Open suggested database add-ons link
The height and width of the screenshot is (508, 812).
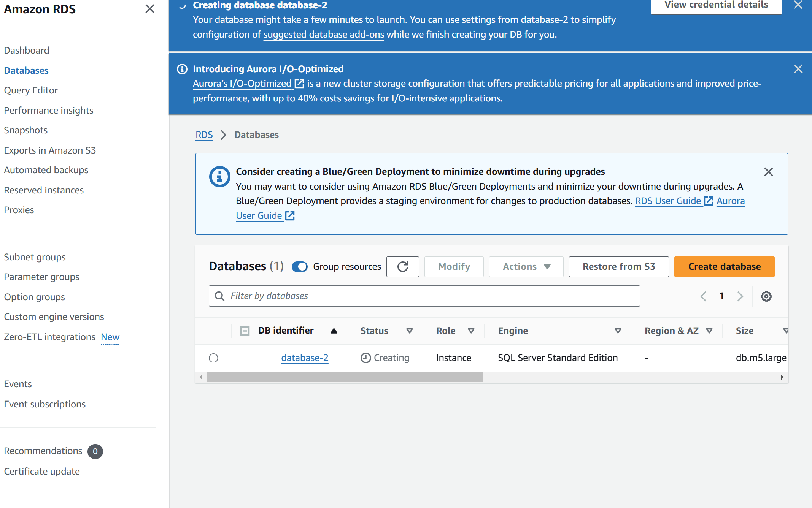(324, 35)
